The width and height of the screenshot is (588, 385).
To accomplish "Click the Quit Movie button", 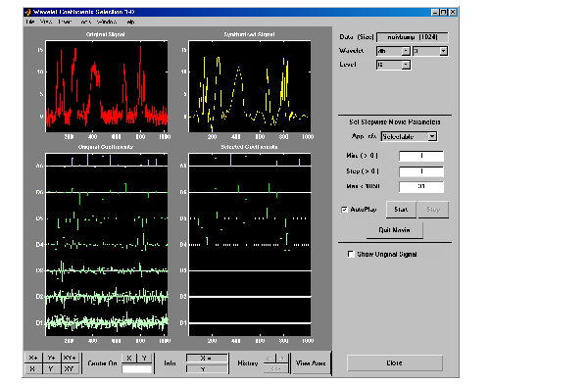I will (394, 230).
